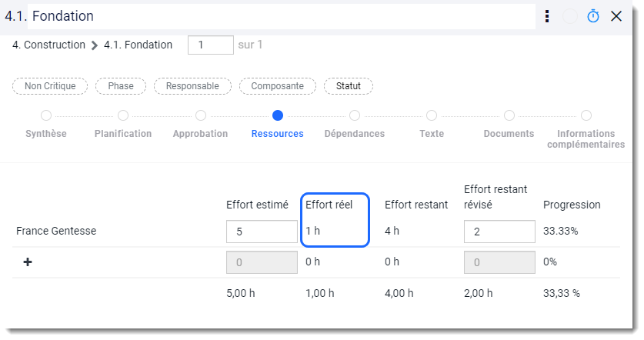This screenshot has width=644, height=340.
Task: Go to Informations complémentaires tab
Action: (586, 138)
